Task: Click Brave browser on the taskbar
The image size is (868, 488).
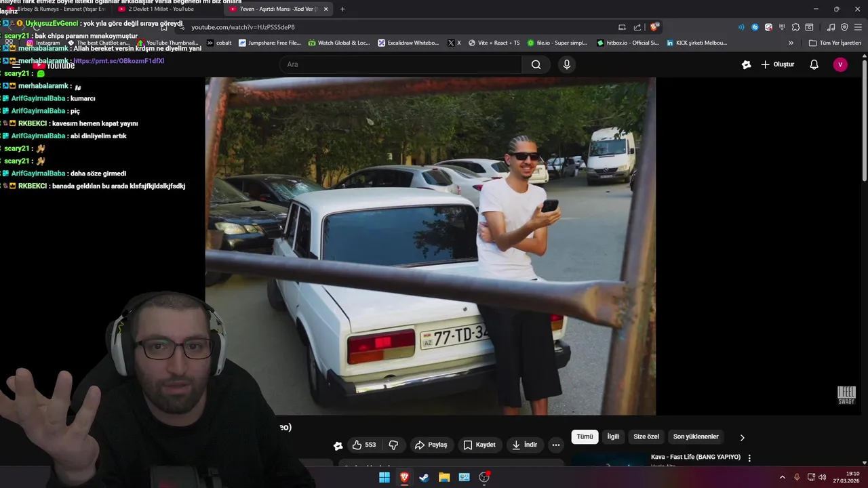Action: point(404,477)
